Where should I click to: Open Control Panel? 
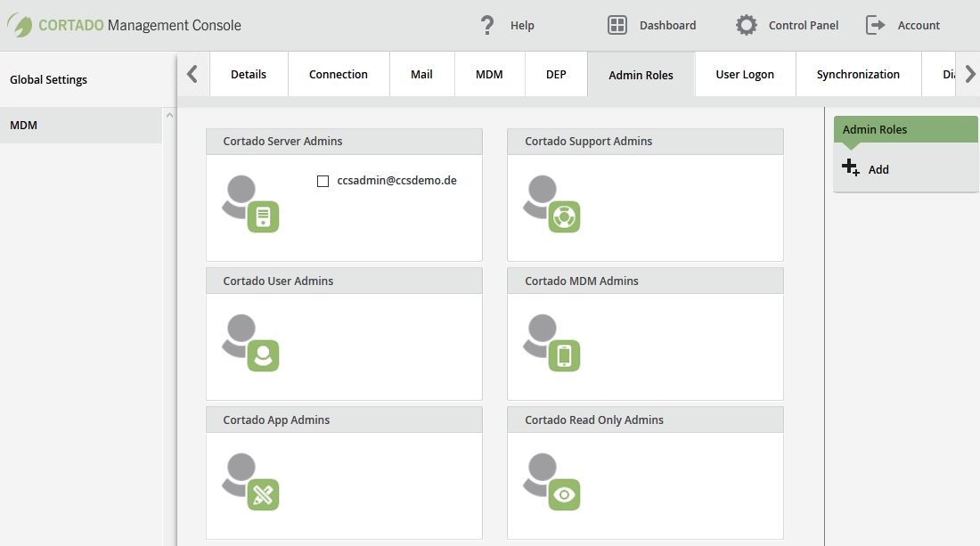tap(804, 26)
